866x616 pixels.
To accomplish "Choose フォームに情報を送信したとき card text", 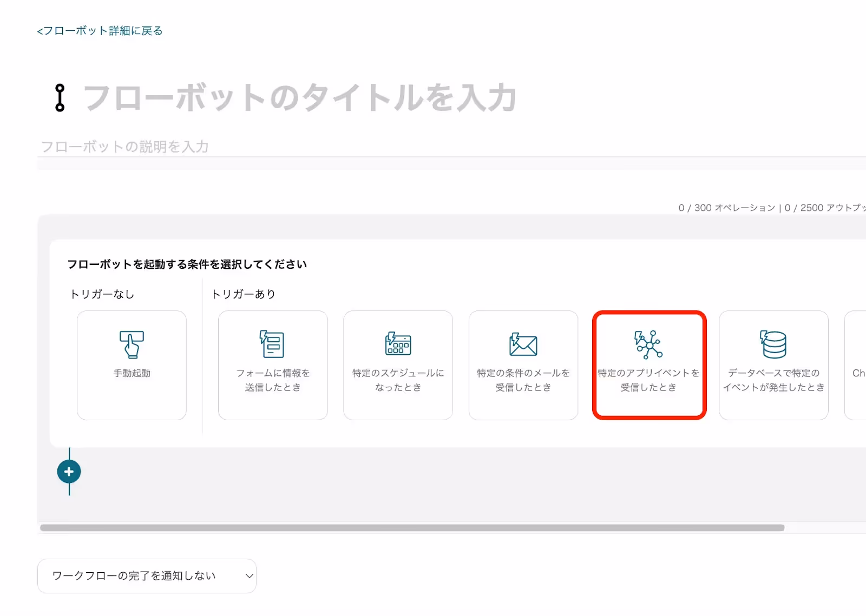I will 273,380.
